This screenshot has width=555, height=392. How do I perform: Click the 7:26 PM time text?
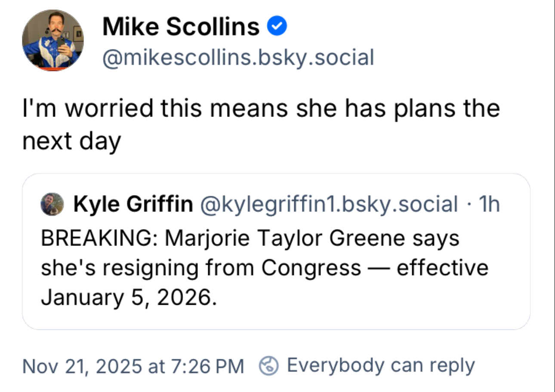point(208,366)
